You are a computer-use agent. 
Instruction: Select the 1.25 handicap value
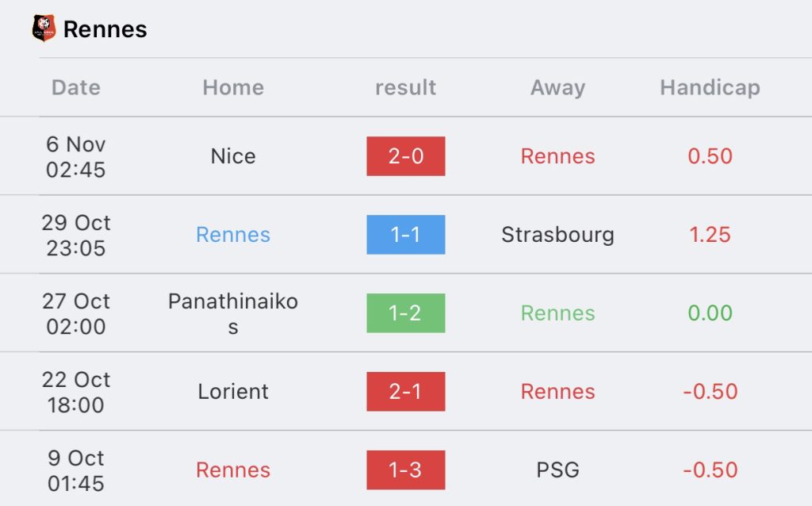[x=710, y=235]
